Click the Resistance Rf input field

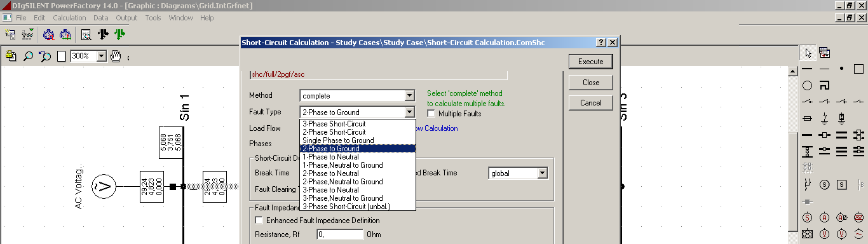click(339, 234)
